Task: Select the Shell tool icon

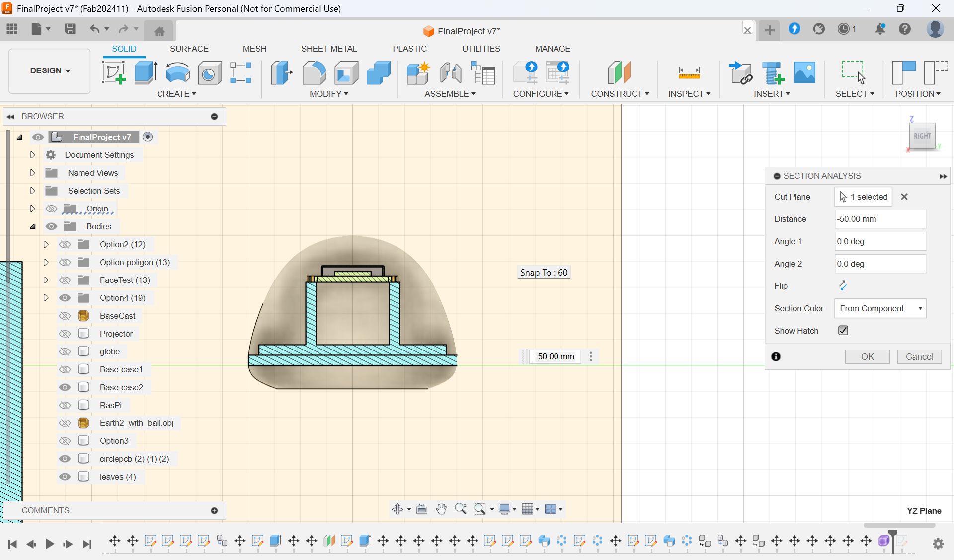Action: click(346, 73)
